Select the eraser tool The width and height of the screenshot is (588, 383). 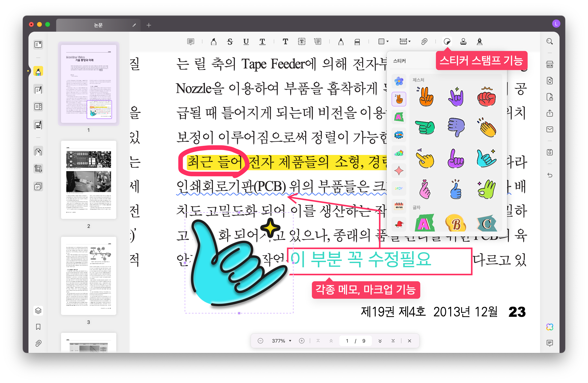tap(357, 42)
